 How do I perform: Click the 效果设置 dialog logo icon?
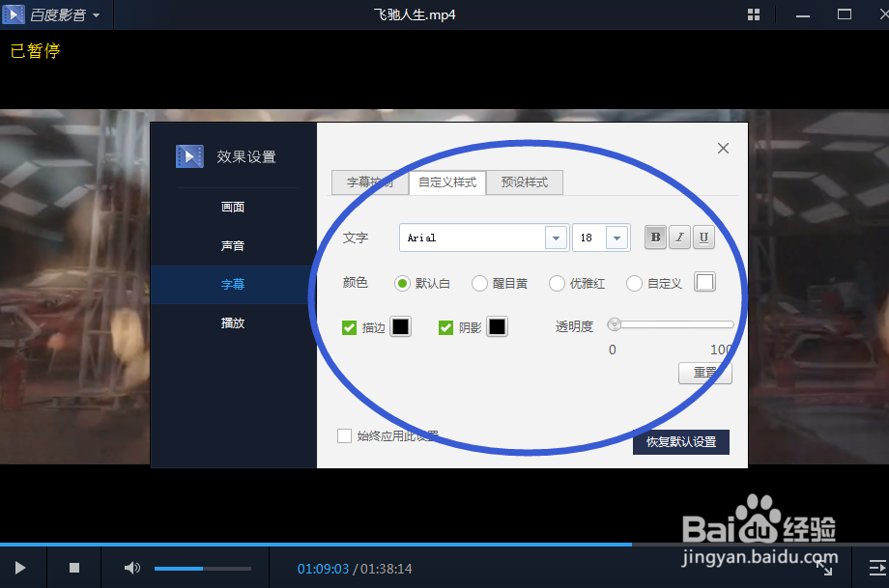pos(189,156)
